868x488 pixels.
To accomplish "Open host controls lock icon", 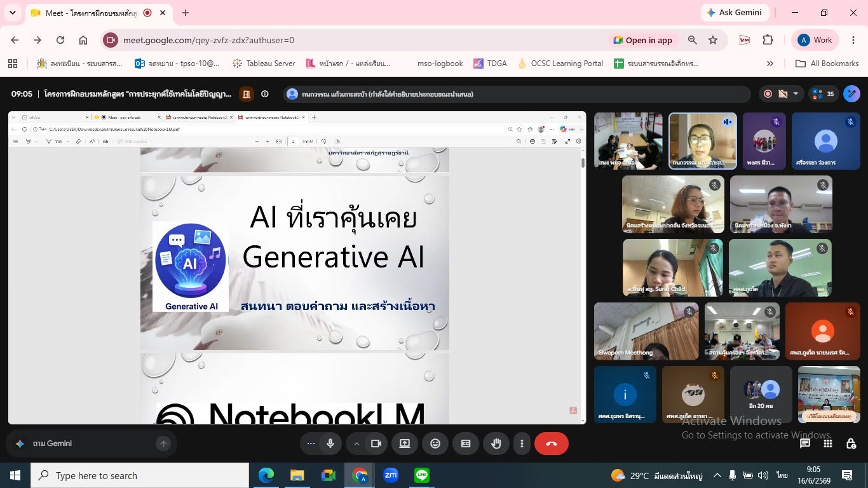I will (x=851, y=444).
